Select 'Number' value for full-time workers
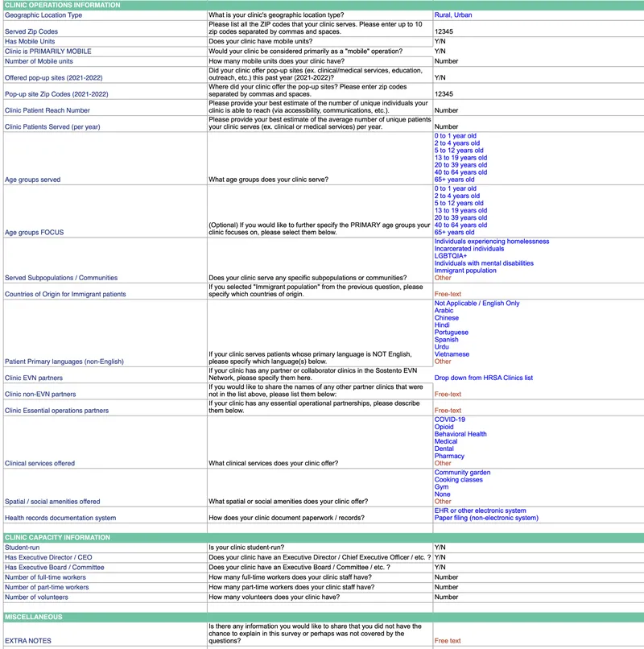644x649 pixels. [446, 577]
